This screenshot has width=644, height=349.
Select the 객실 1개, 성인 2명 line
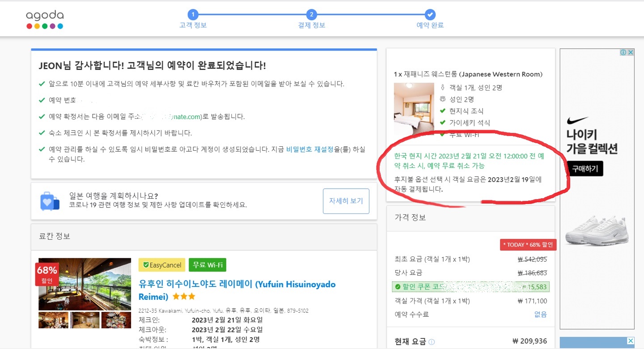click(x=475, y=88)
